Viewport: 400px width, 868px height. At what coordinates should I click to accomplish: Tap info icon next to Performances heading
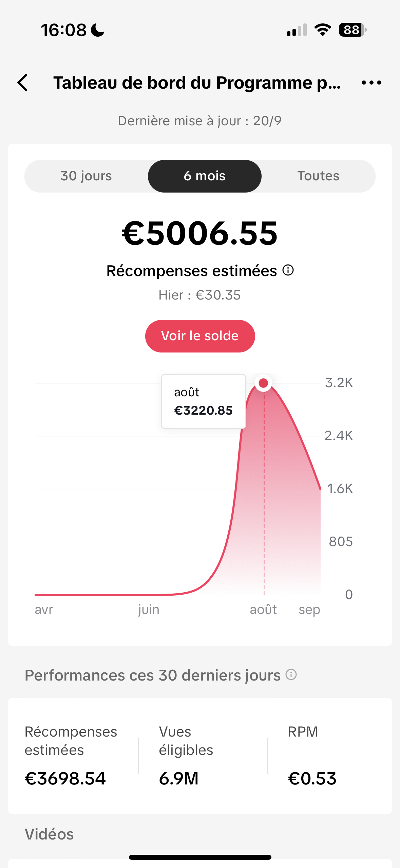(291, 674)
